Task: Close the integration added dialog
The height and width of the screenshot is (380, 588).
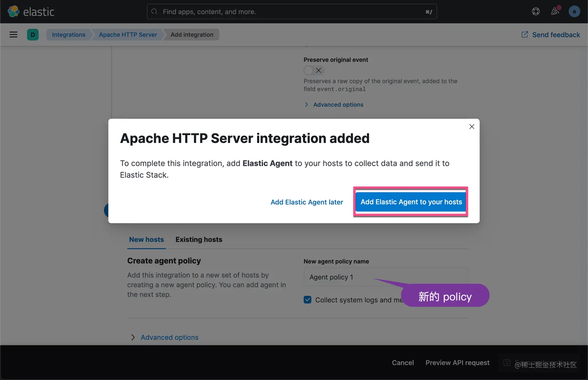Action: click(x=472, y=127)
